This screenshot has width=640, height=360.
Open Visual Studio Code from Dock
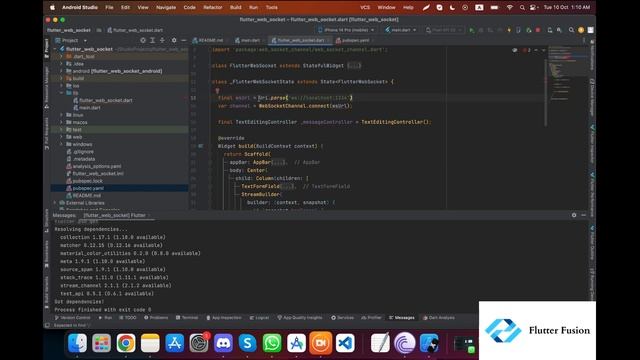point(345,343)
